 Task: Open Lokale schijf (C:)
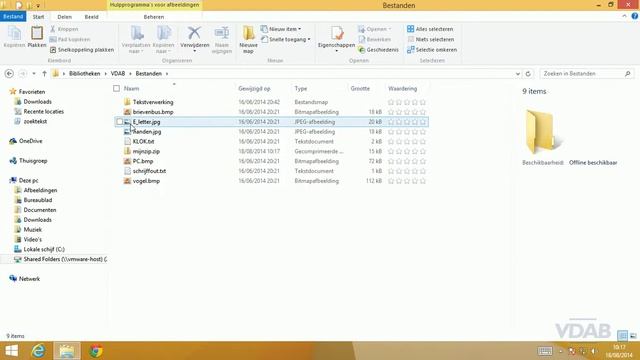[44, 249]
